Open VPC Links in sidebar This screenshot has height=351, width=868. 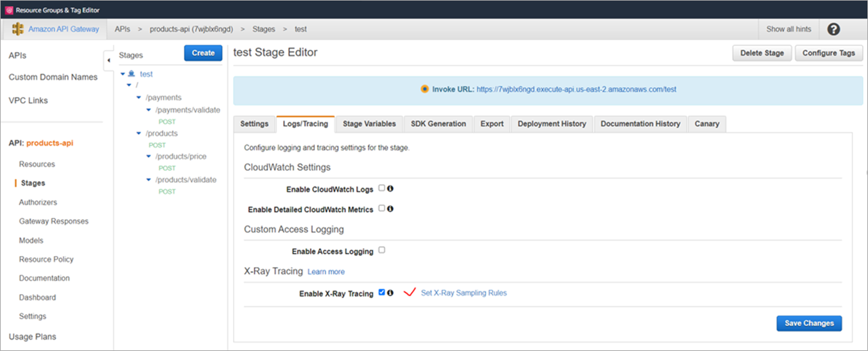pos(28,100)
